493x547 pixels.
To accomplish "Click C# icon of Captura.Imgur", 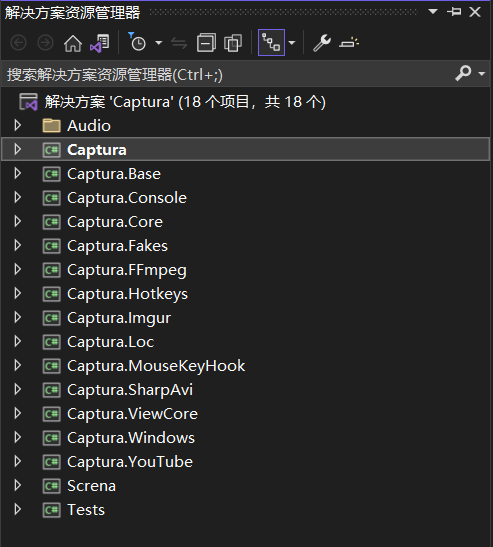I will [x=51, y=318].
